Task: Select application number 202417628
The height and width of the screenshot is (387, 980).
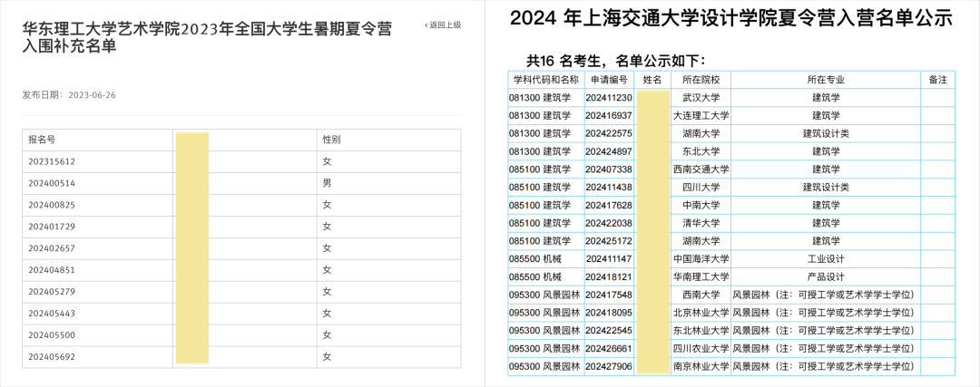Action: pyautogui.click(x=610, y=206)
